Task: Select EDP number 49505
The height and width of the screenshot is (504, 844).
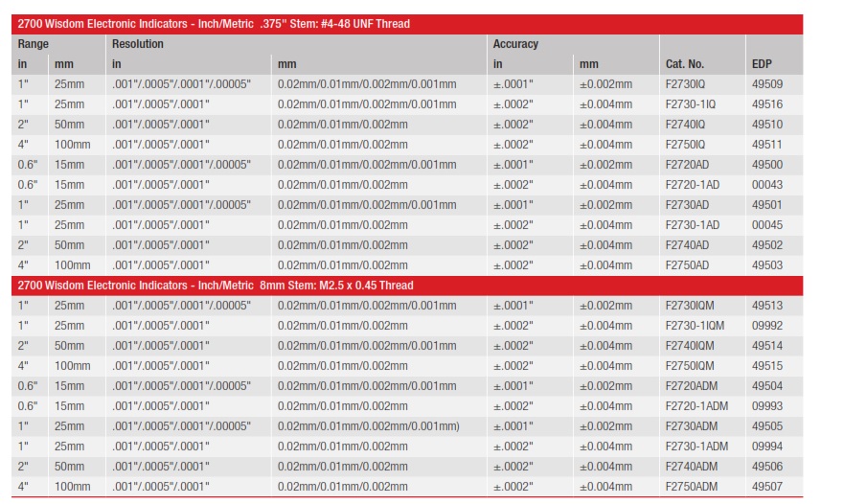Action: click(x=767, y=426)
